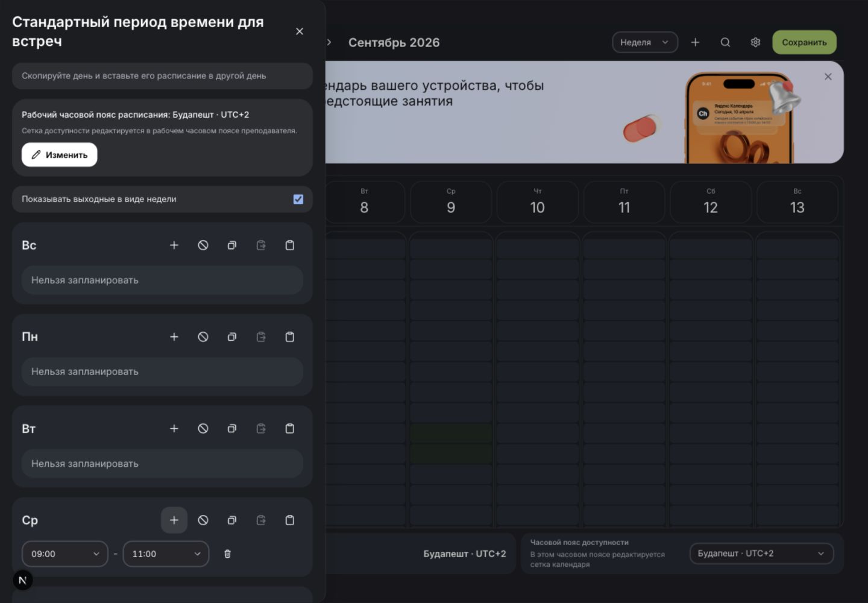
Task: Paste schedule into Ср via clipboard icon
Action: click(x=290, y=520)
